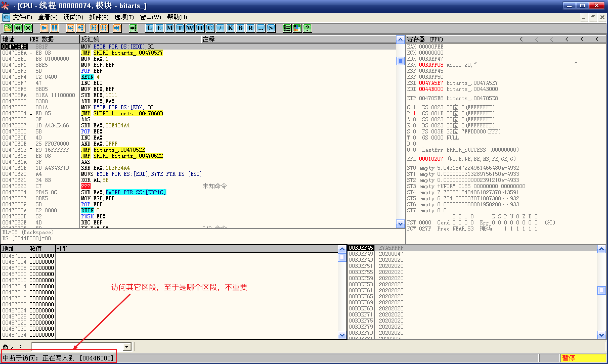Click the 寄存器 (FPU) register header to switch view
This screenshot has width=608, height=364.
coord(425,39)
